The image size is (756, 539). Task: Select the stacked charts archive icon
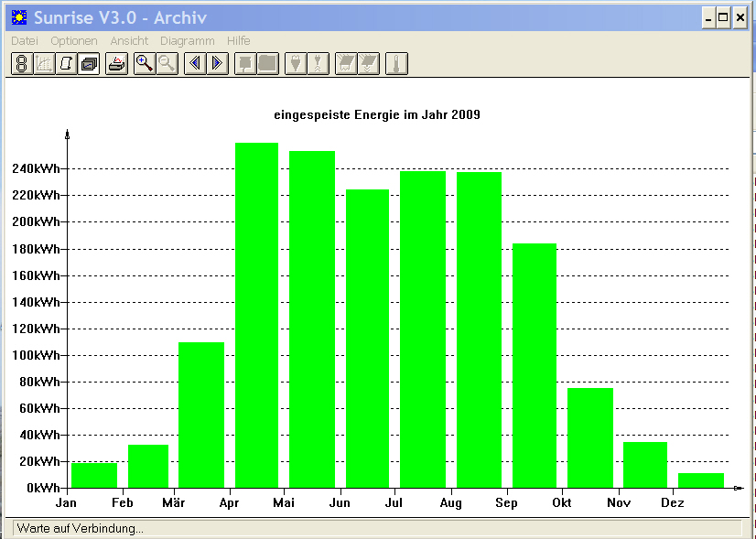coord(89,64)
